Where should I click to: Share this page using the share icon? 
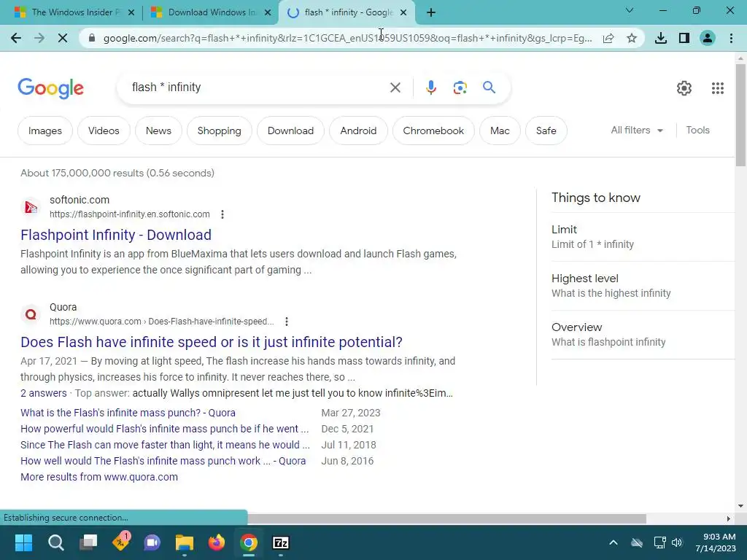(x=608, y=38)
